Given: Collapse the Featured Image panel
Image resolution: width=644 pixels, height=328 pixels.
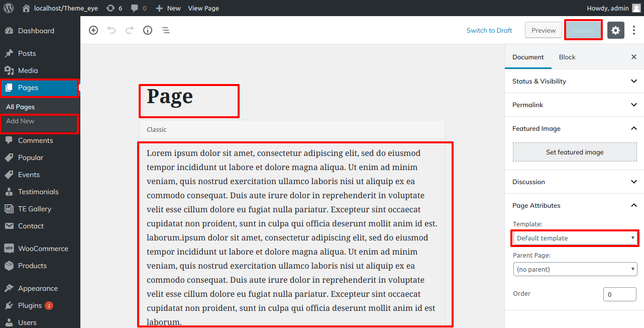Looking at the screenshot, I should point(574,128).
